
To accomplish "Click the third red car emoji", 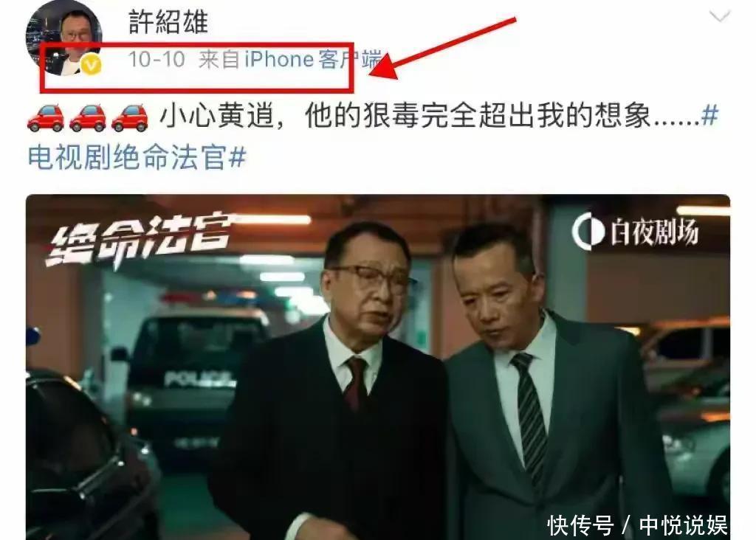I will pyautogui.click(x=129, y=117).
